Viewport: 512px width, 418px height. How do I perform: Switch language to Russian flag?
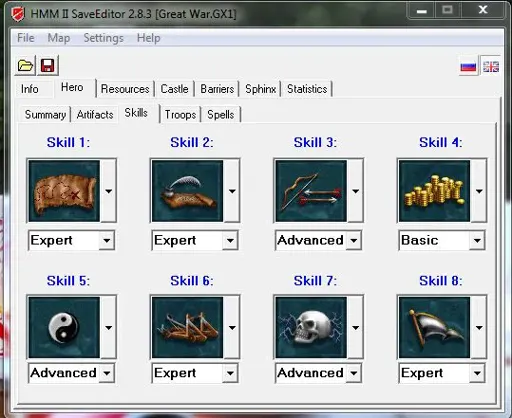[468, 66]
